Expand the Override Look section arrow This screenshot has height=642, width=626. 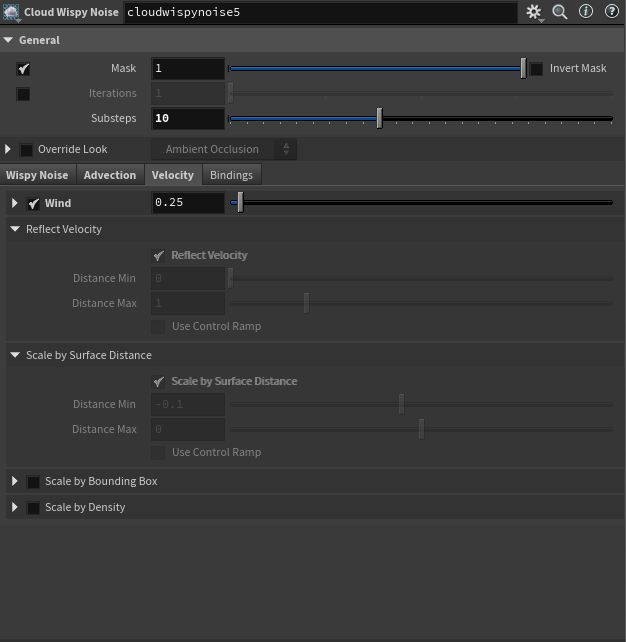pos(7,149)
